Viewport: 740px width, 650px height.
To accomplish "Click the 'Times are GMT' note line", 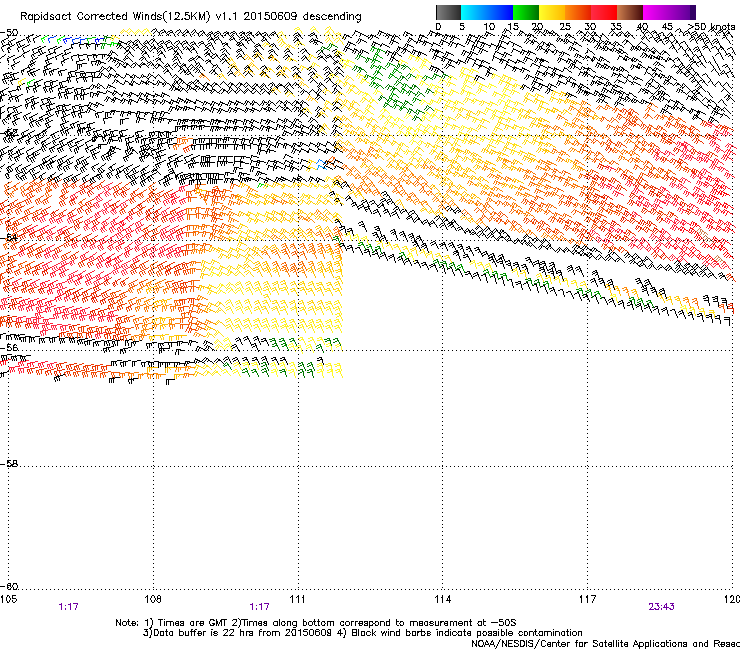I will (x=316, y=623).
